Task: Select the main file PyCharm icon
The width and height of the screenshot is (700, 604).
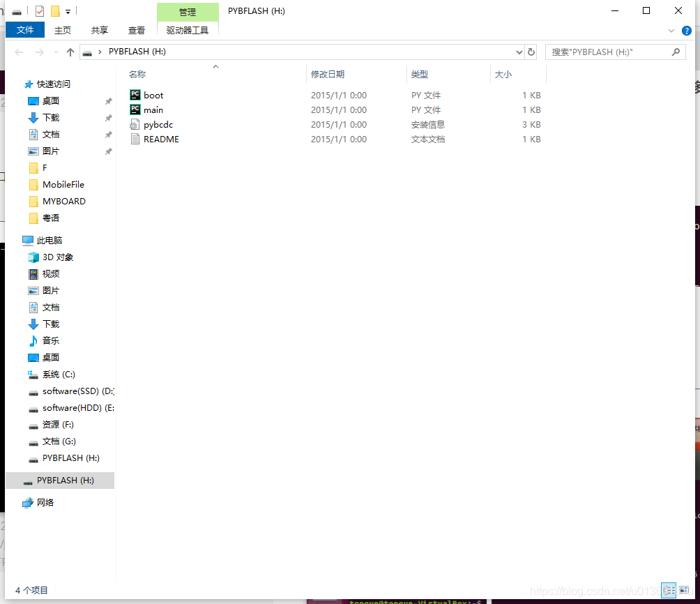Action: 135,110
